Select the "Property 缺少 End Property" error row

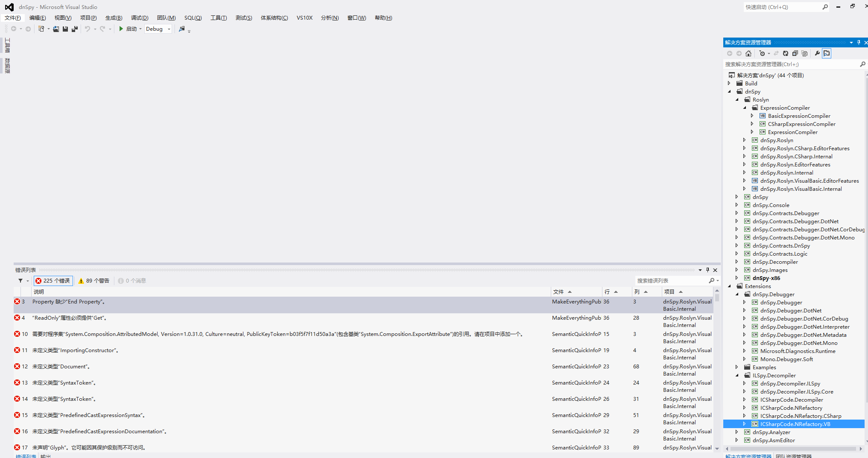click(364, 305)
